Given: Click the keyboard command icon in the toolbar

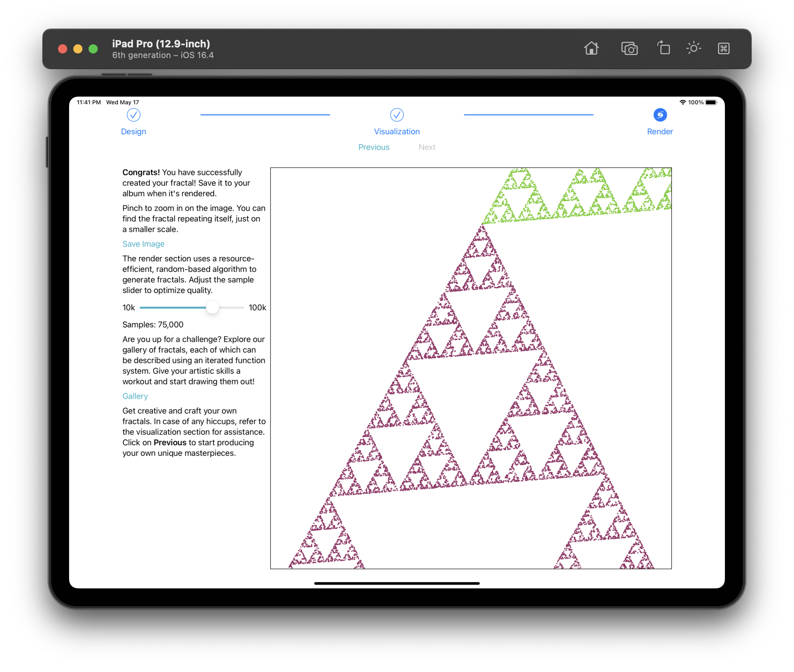Looking at the screenshot, I should click(x=723, y=48).
